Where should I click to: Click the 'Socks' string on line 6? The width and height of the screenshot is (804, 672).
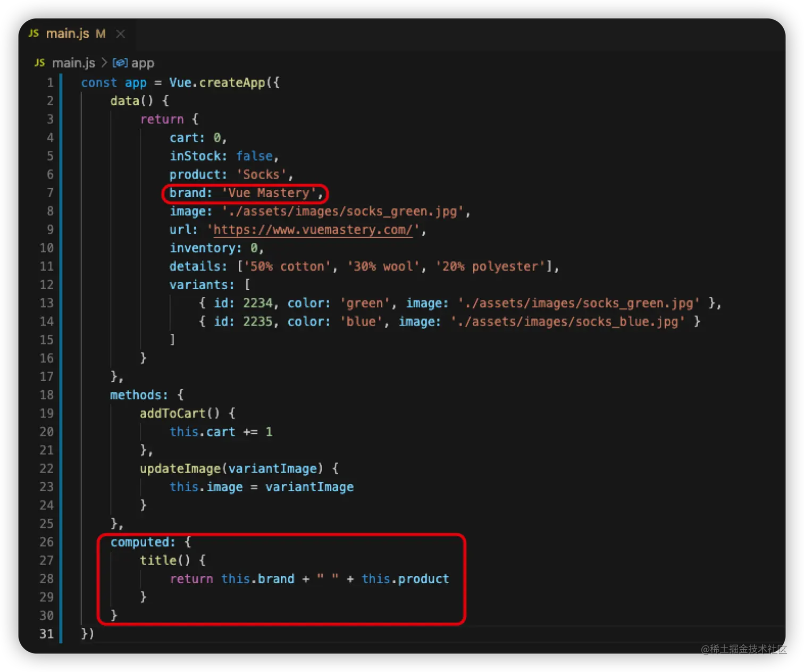[x=262, y=174]
